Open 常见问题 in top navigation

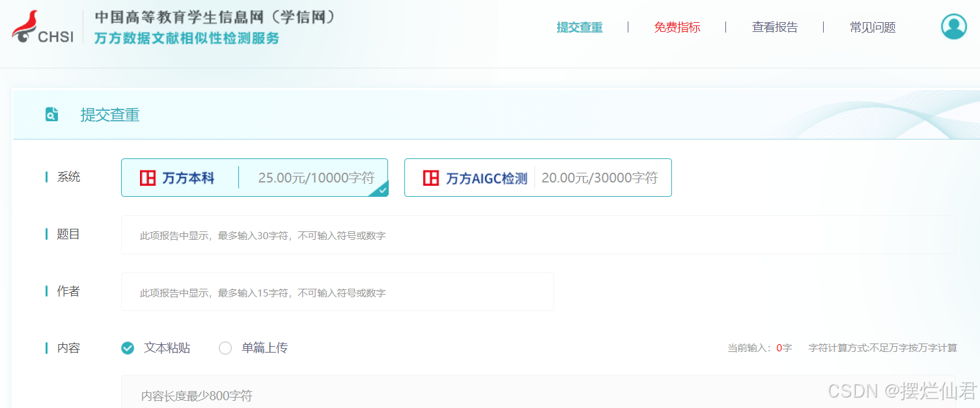click(x=873, y=27)
